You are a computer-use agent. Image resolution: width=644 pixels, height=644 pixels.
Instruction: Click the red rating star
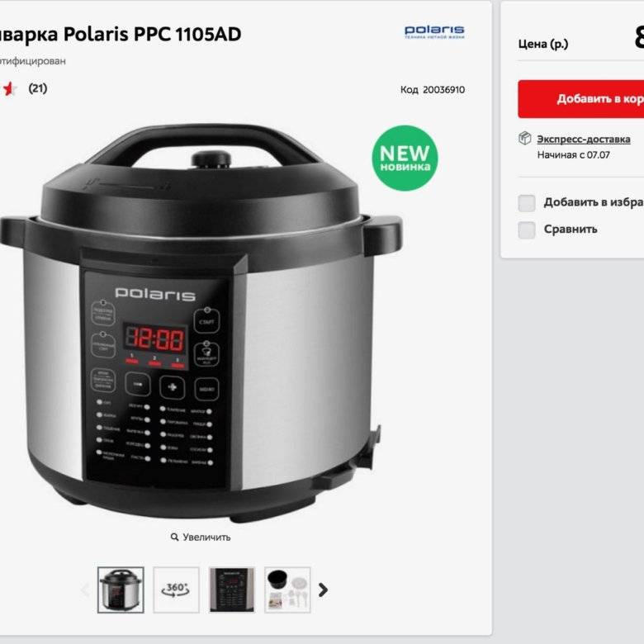(x=8, y=88)
